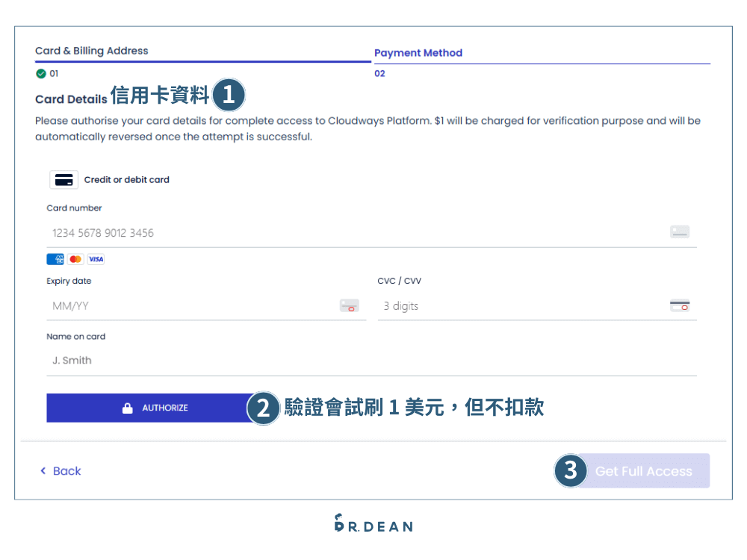
Task: Click the credit or debit card icon
Action: pos(63,180)
